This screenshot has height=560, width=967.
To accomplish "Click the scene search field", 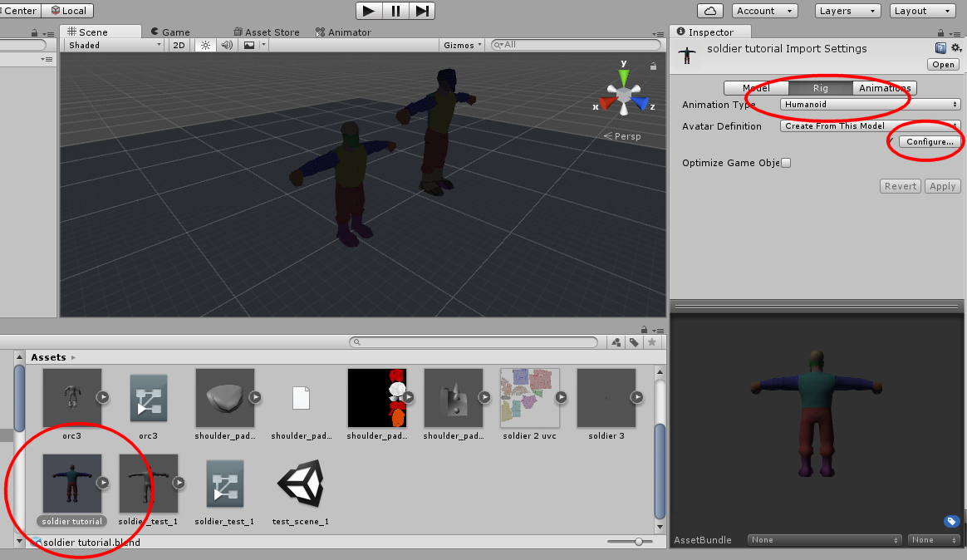I will 576,44.
